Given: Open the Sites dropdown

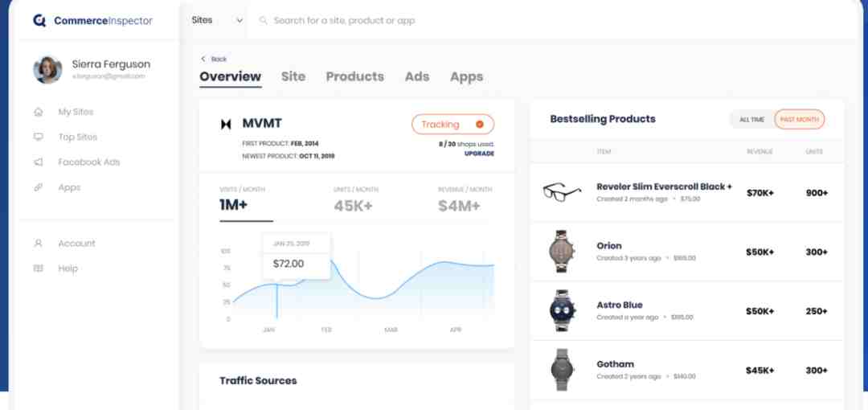Looking at the screenshot, I should 217,21.
